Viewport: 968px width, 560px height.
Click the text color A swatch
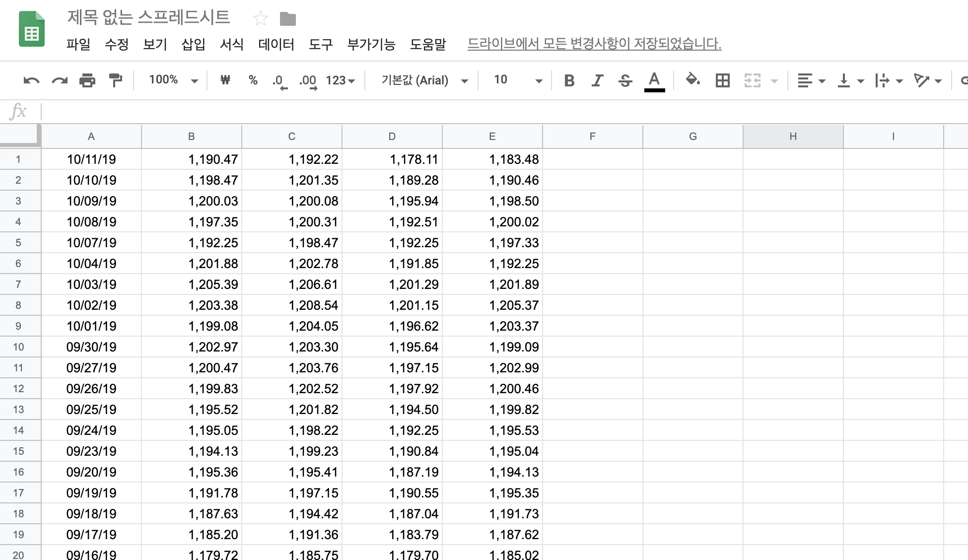(654, 80)
